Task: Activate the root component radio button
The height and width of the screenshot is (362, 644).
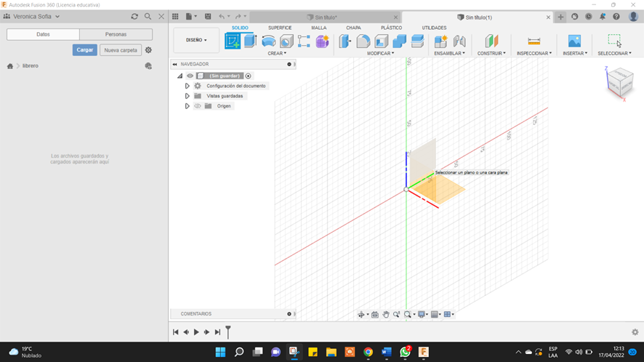Action: point(248,76)
